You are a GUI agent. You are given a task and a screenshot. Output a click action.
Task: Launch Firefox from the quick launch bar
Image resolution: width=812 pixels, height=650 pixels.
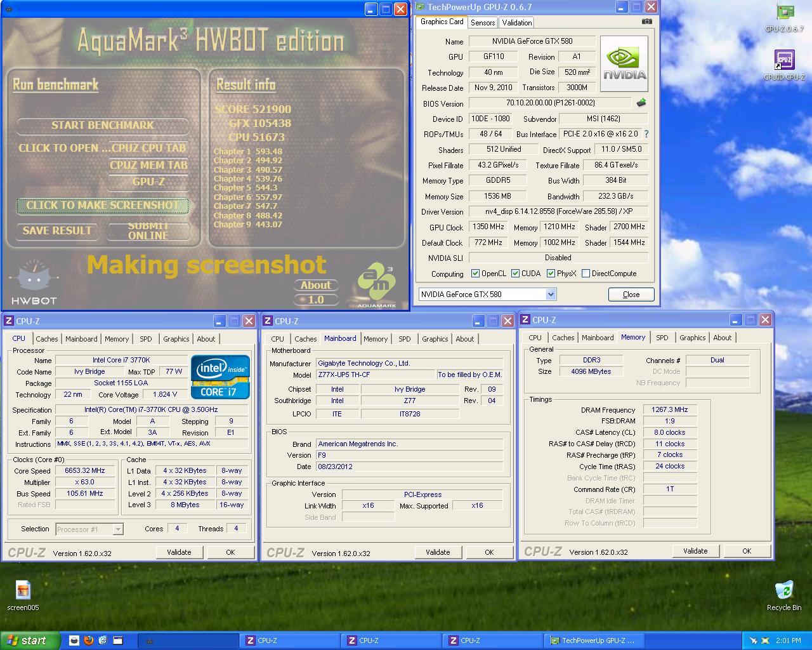(x=88, y=640)
